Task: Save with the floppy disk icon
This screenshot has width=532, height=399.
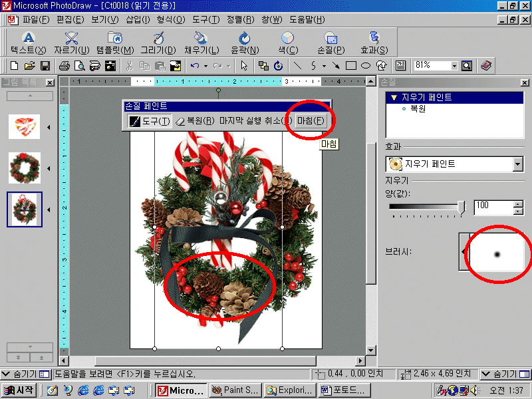Action: pyautogui.click(x=45, y=65)
